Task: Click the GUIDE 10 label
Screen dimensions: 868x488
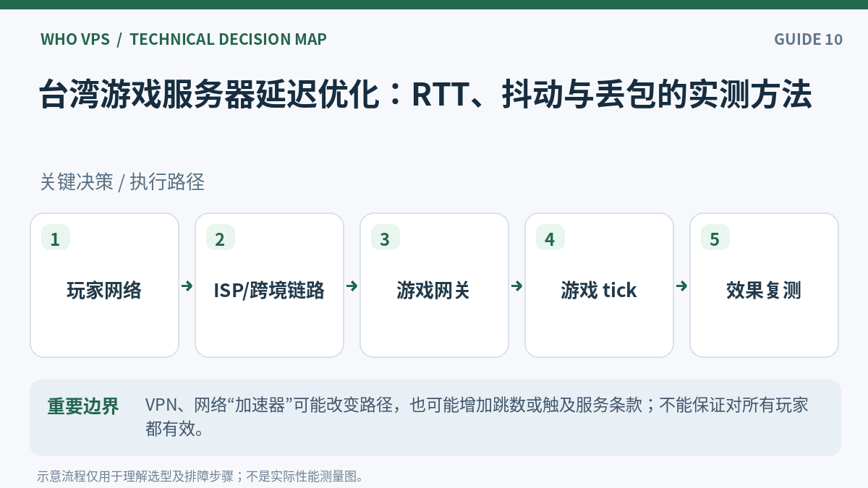Action: click(x=809, y=39)
